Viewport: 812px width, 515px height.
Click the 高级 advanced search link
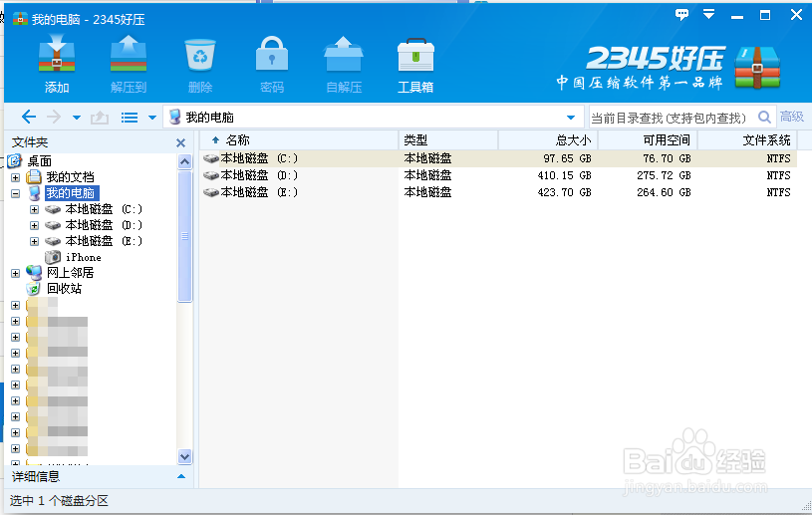792,117
